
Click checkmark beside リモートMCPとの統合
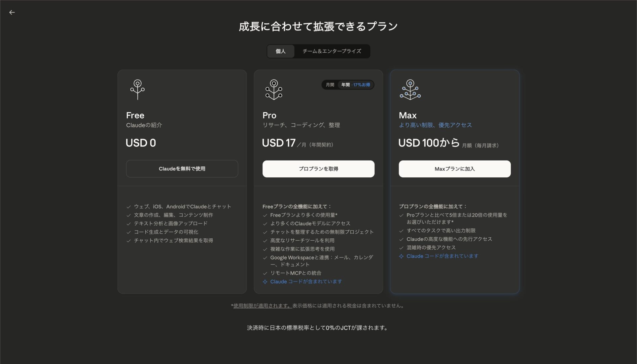tap(265, 273)
